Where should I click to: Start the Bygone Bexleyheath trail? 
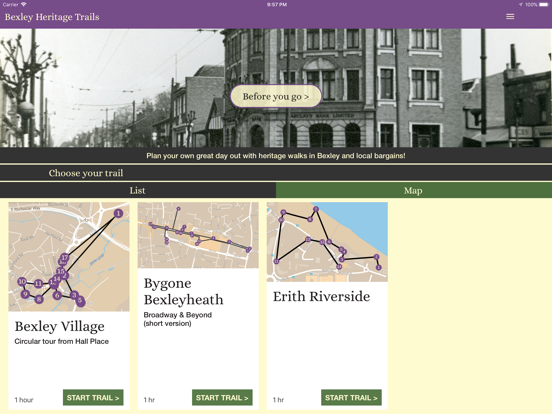pyautogui.click(x=222, y=397)
